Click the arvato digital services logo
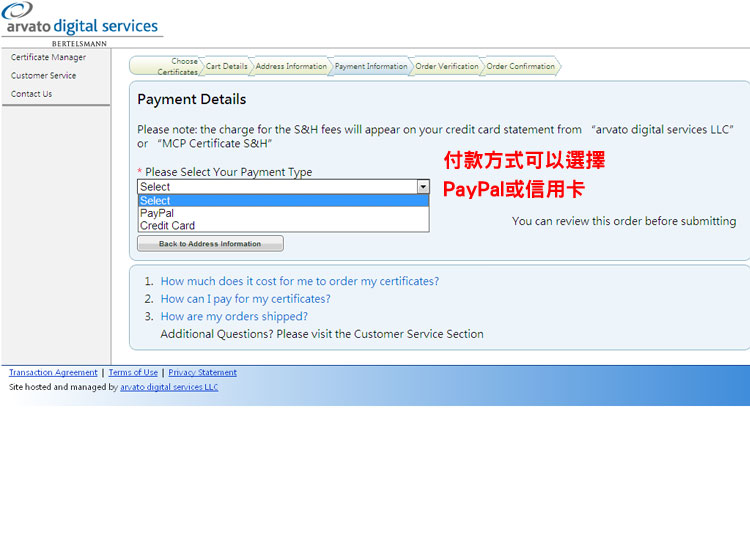750x554 pixels. click(81, 19)
